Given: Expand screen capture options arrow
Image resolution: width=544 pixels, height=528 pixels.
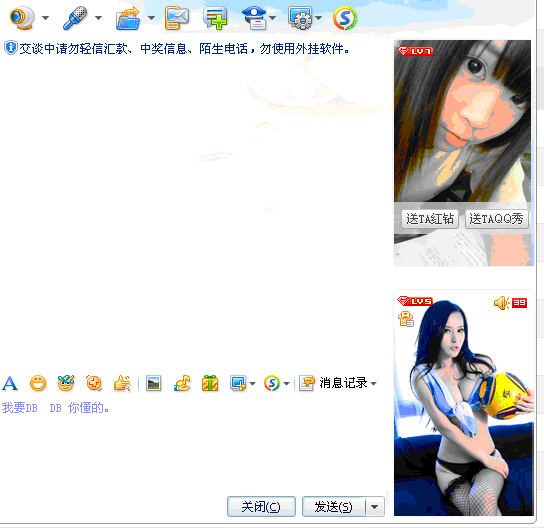Looking at the screenshot, I should (253, 384).
